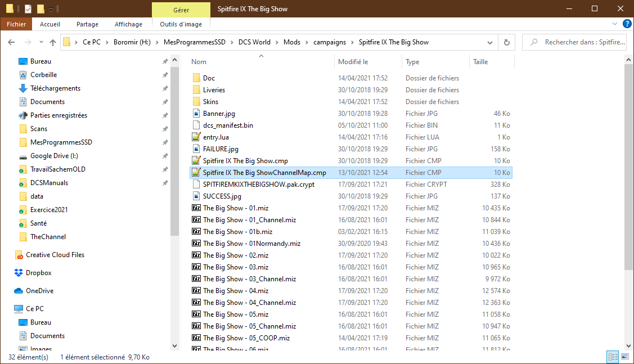Viewport: 634px width, 364px height.
Task: Go up one folder level arrow
Action: 52,42
